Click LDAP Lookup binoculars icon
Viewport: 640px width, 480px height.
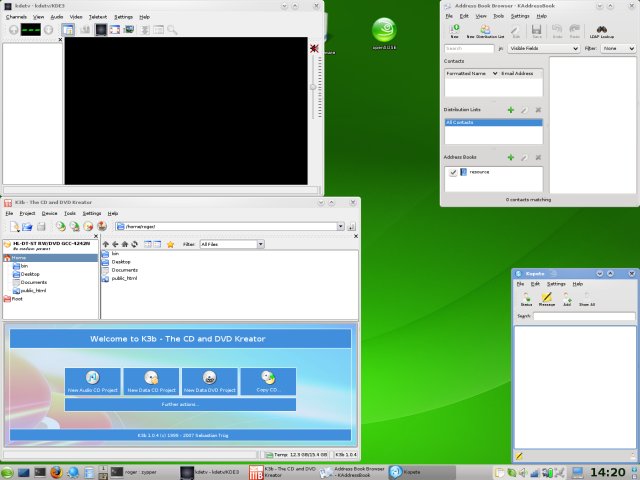[602, 31]
